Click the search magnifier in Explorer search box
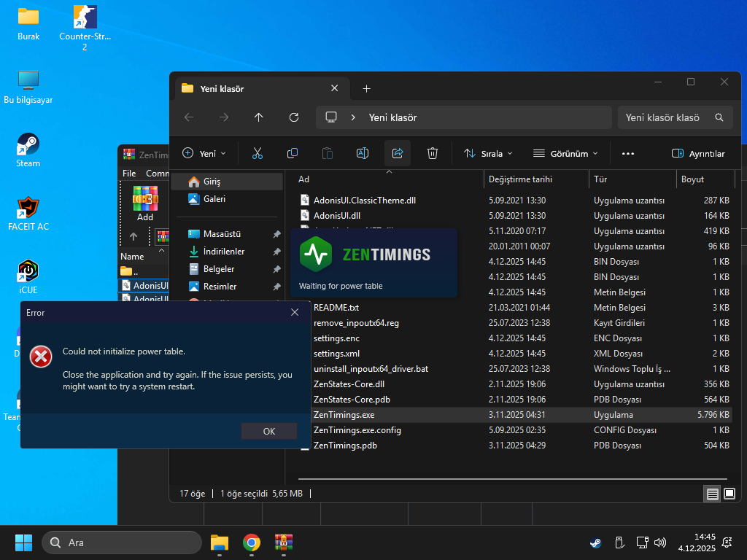Image resolution: width=747 pixels, height=560 pixels. point(719,117)
